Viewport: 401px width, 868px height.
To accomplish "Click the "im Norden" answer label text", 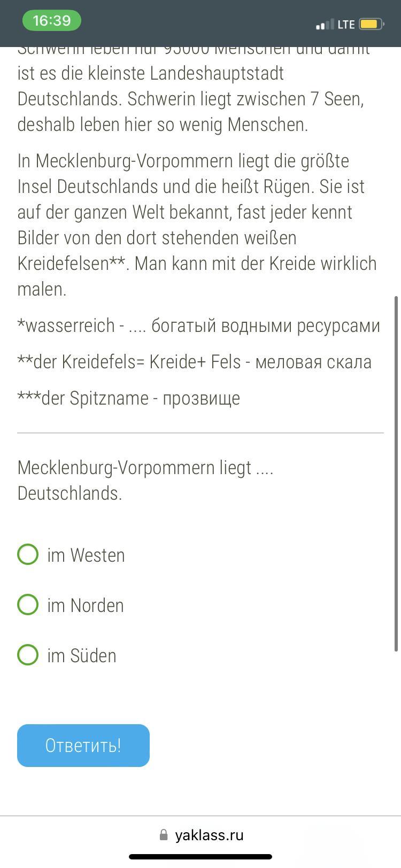I will tap(86, 606).
